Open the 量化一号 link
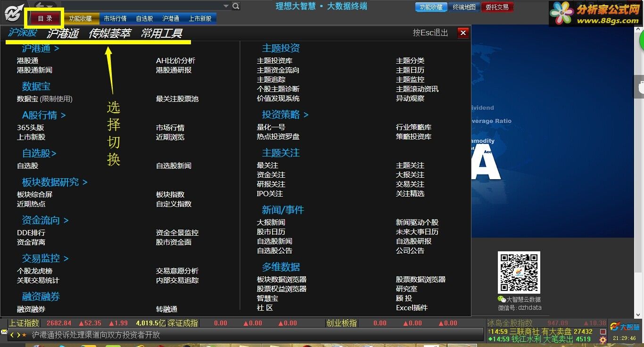The width and height of the screenshot is (644, 347). pos(271,127)
